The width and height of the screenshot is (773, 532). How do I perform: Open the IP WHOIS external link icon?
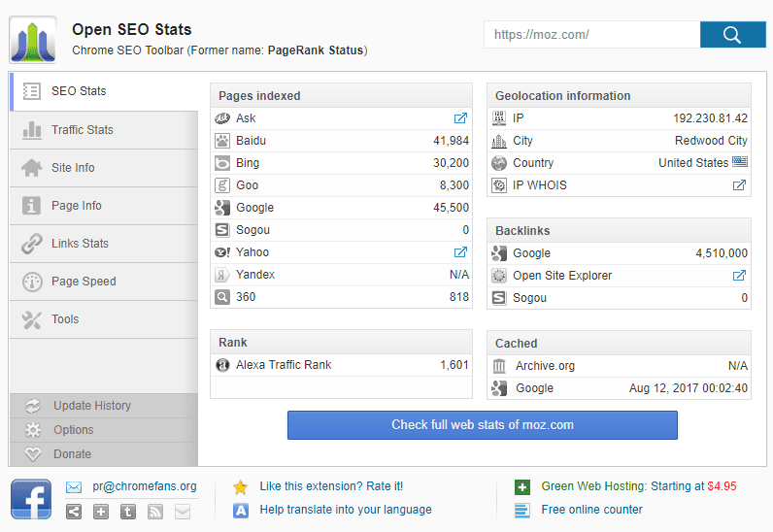pos(739,185)
